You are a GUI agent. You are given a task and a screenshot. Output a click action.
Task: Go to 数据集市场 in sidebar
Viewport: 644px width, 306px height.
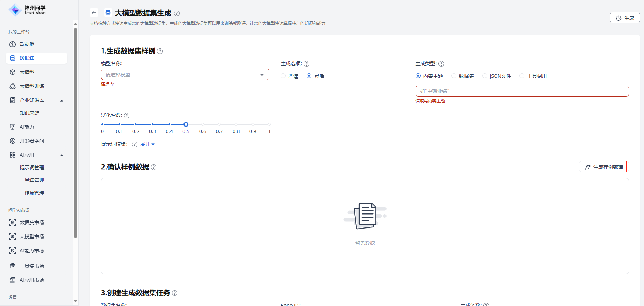click(x=32, y=223)
